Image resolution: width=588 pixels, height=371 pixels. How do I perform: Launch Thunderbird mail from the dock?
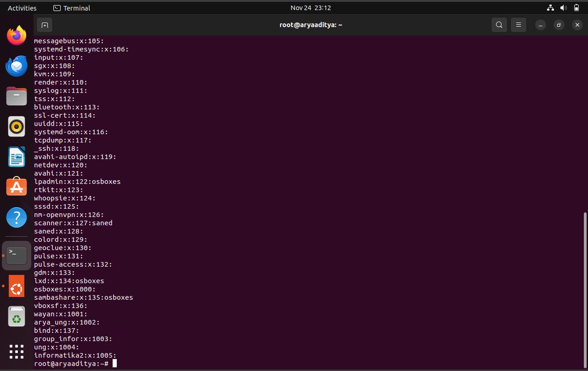(x=17, y=66)
